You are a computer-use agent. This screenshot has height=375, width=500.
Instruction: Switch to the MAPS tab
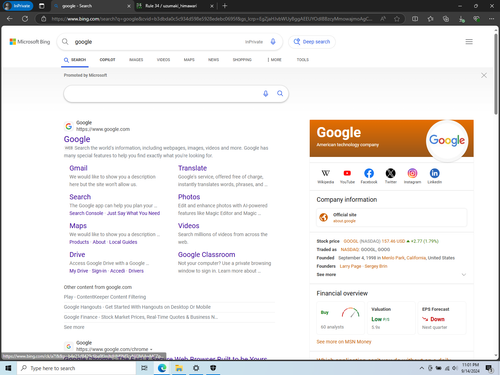[189, 60]
